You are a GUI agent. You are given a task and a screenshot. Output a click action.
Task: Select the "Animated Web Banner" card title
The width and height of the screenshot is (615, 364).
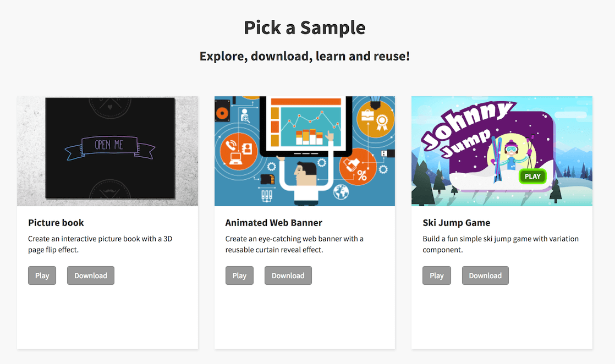(x=274, y=223)
